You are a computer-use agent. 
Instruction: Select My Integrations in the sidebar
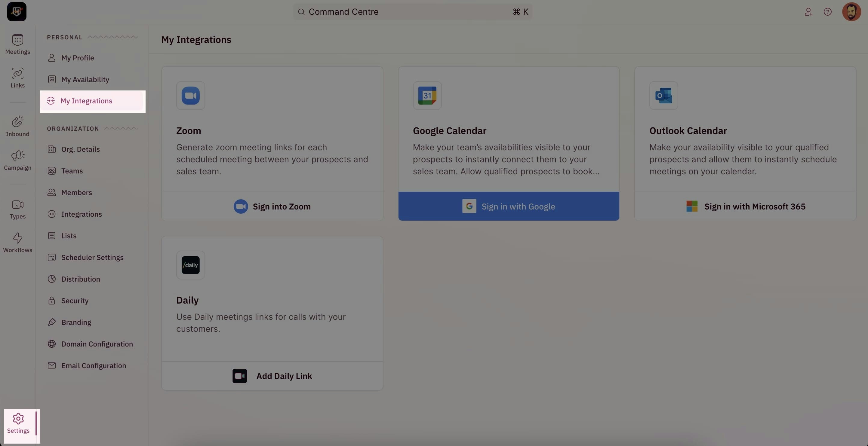[x=92, y=101]
